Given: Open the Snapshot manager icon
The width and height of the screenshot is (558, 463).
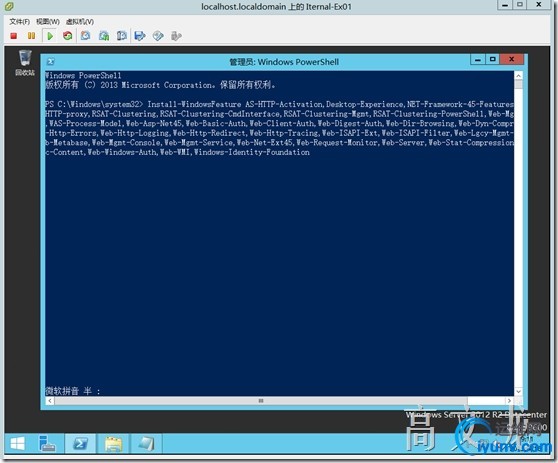Looking at the screenshot, I should pyautogui.click(x=121, y=36).
